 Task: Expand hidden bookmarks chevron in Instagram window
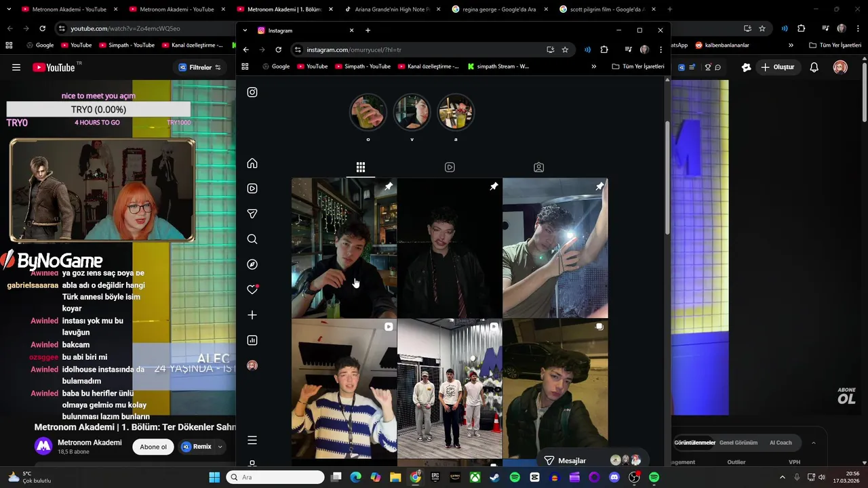[593, 66]
